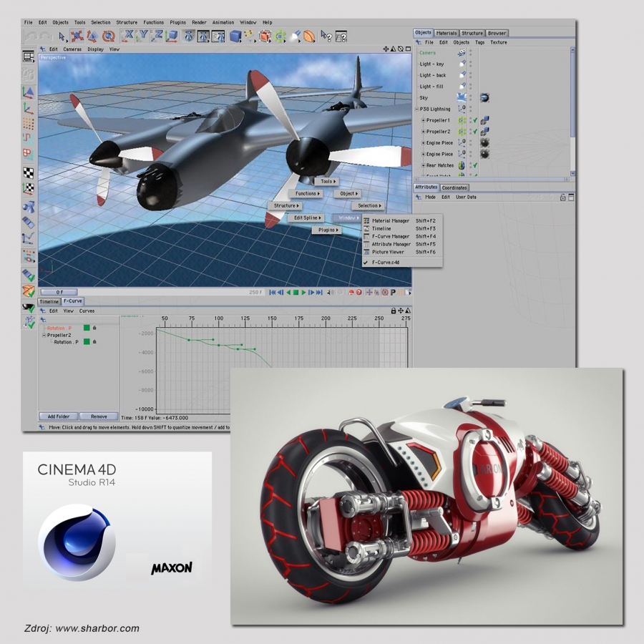Collapse the P38 Lightning object tree
Screen dimensions: 644x644
[x=416, y=109]
